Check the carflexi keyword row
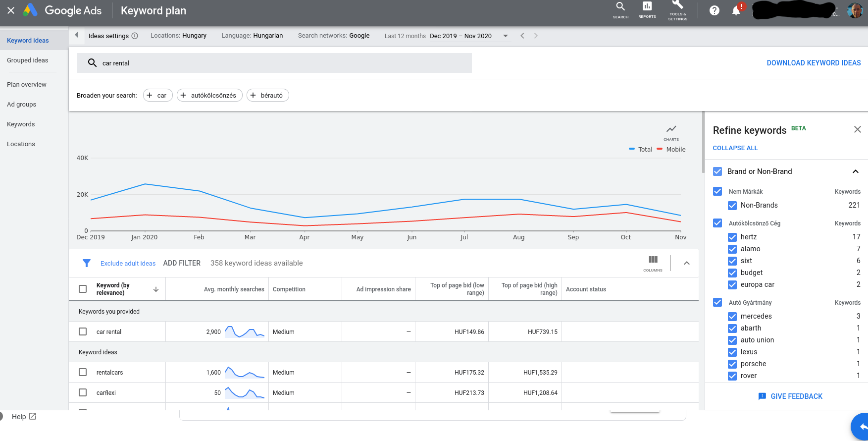 click(83, 392)
